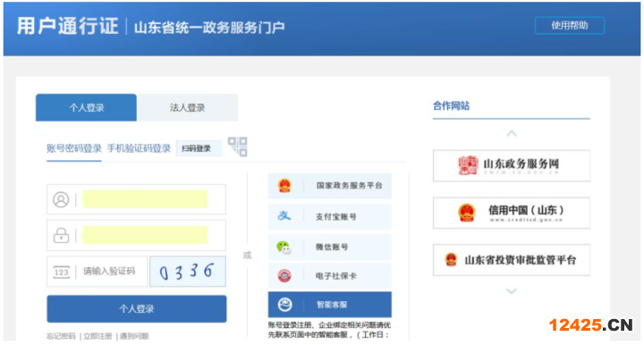Click the 忘记密码 link

tap(61, 336)
